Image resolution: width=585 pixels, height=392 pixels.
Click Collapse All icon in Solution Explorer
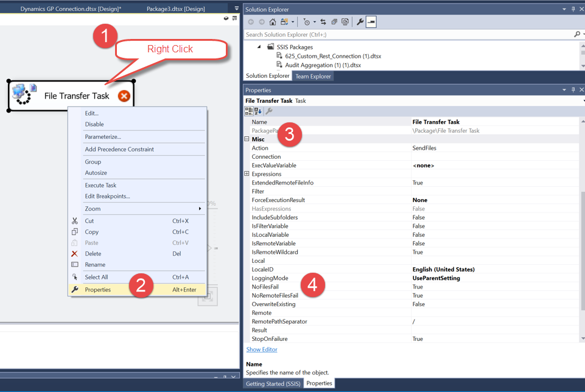[334, 22]
